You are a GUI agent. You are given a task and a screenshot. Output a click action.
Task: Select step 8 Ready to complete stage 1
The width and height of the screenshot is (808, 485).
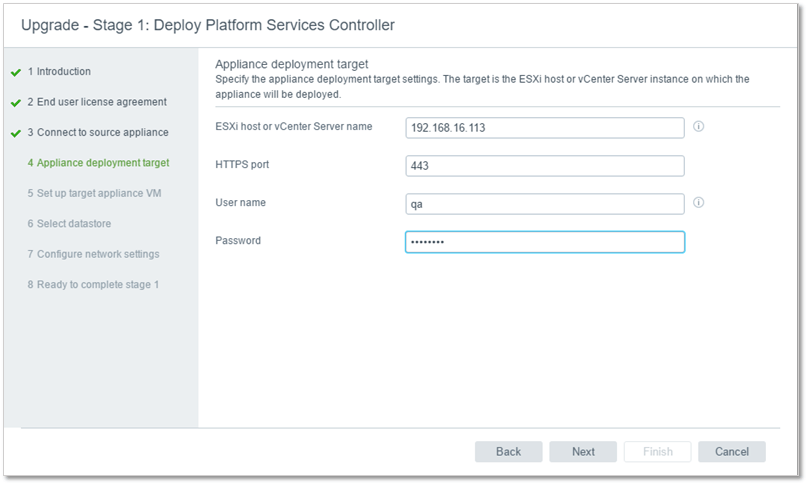pyautogui.click(x=93, y=285)
